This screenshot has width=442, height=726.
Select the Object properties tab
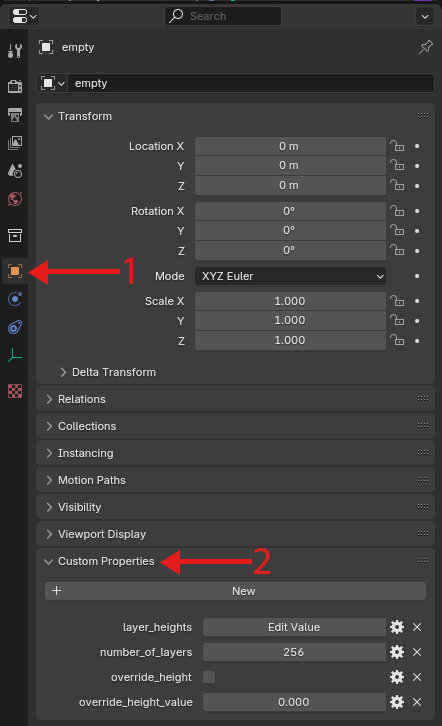coord(15,271)
